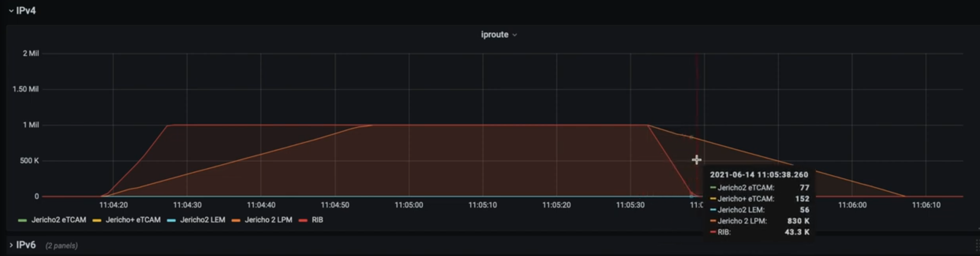Toggle Jericho2 eTCAM series via legend label
The height and width of the screenshot is (256, 980).
(x=59, y=220)
